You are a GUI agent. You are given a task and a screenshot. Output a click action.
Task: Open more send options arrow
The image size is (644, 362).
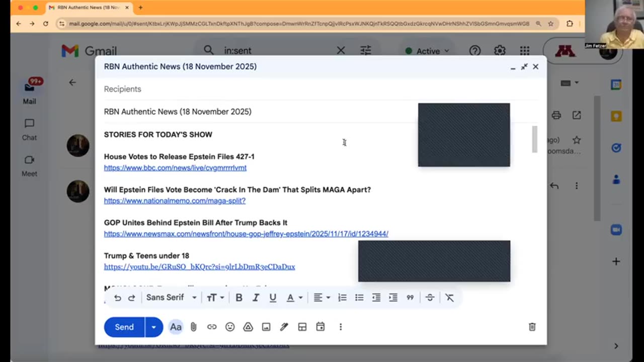pos(154,327)
